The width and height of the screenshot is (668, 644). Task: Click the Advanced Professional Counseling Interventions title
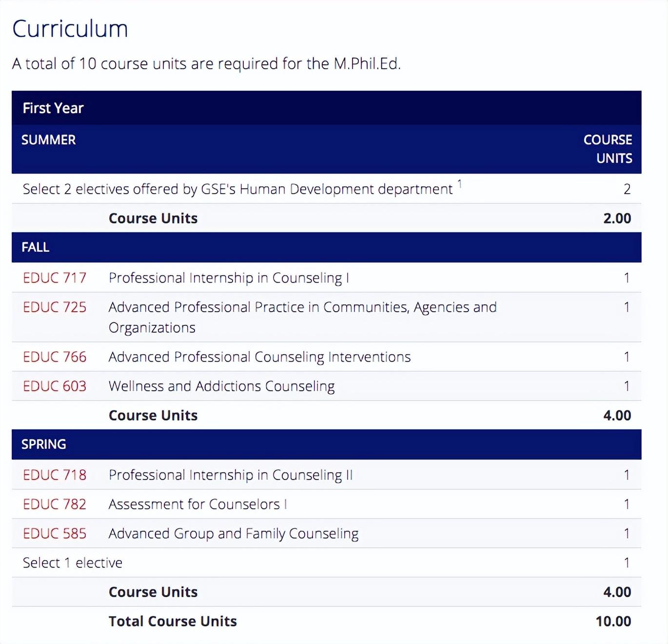tap(259, 357)
